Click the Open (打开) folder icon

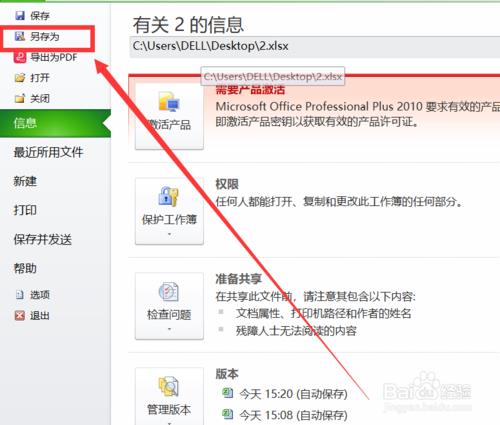pyautogui.click(x=20, y=78)
